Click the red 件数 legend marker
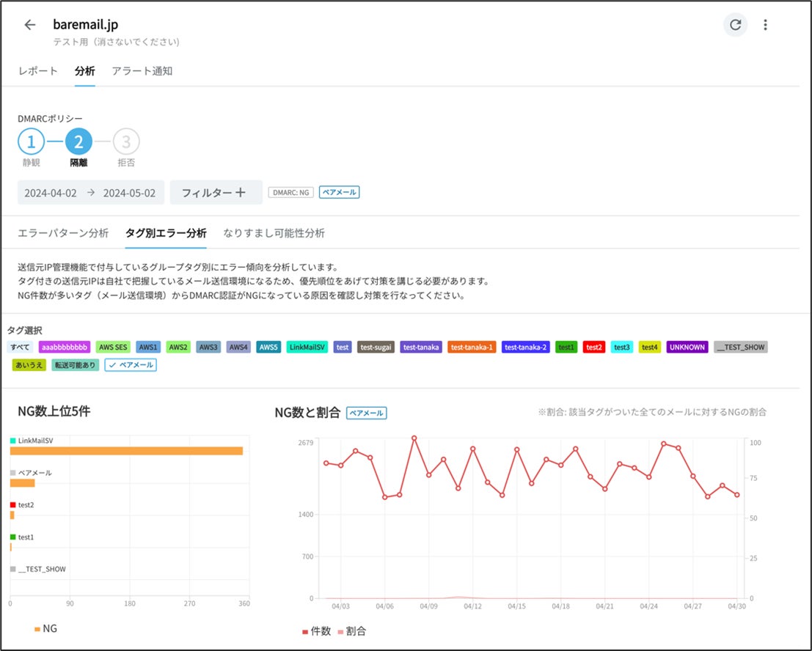 click(306, 631)
